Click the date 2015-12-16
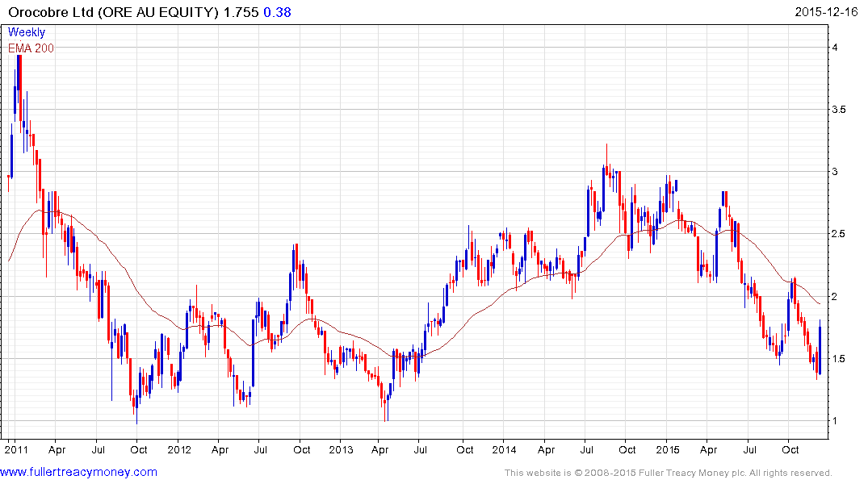This screenshot has width=868, height=484. point(826,11)
